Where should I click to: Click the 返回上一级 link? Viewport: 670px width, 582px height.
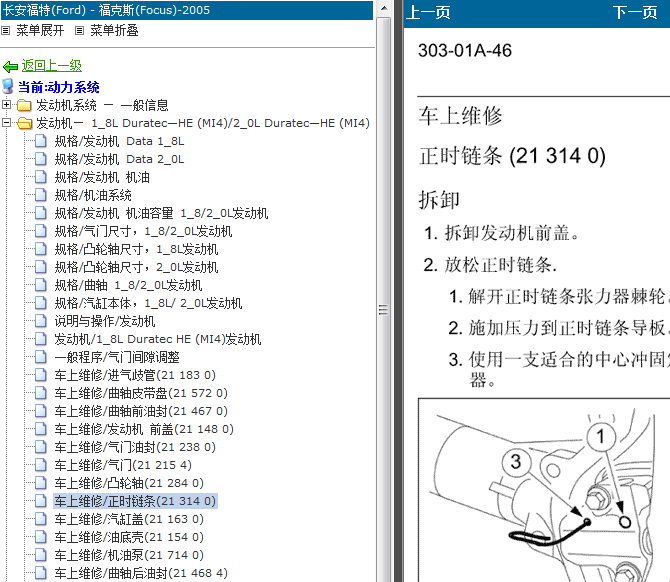tap(52, 65)
